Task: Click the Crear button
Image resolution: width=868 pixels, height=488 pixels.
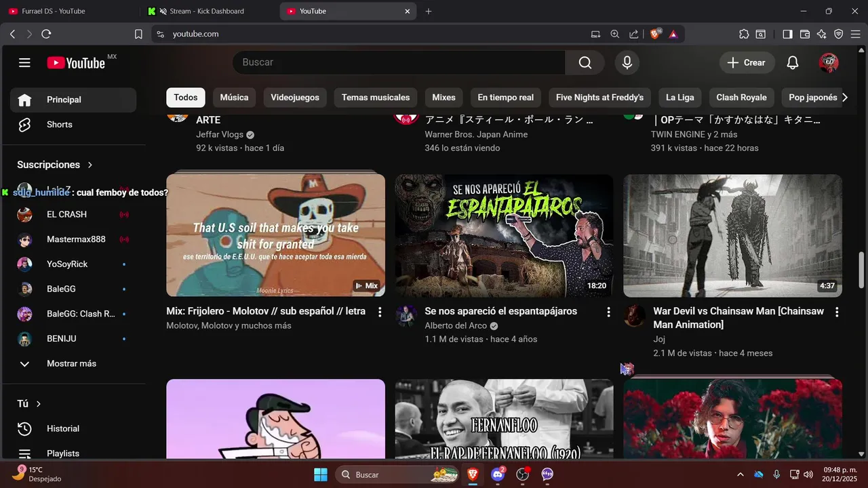Action: click(x=747, y=62)
